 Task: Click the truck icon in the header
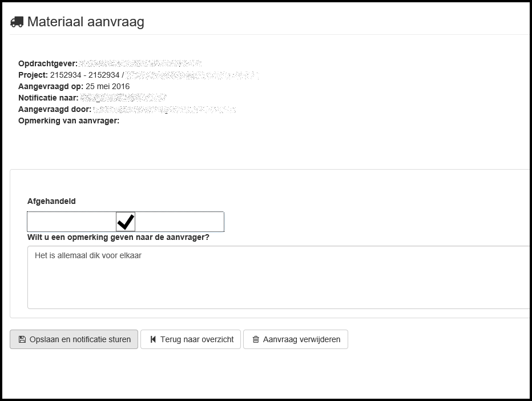(17, 22)
